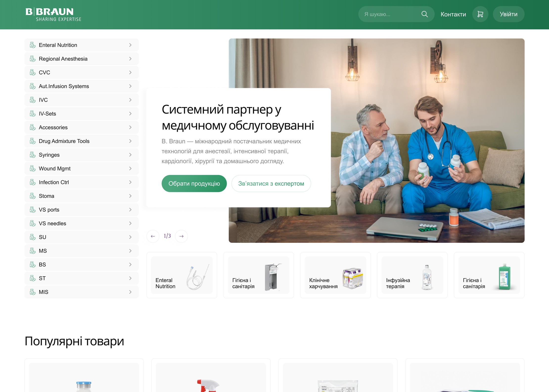
Task: Expand the Syringes category chevron
Action: 130,155
